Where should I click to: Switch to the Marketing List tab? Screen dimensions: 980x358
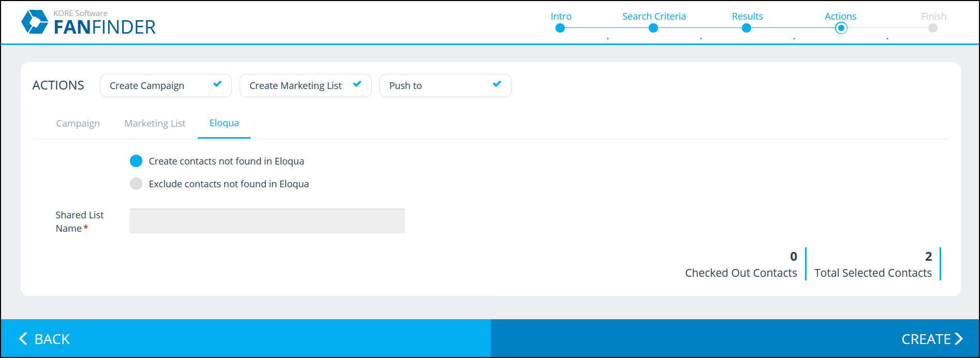click(x=155, y=123)
